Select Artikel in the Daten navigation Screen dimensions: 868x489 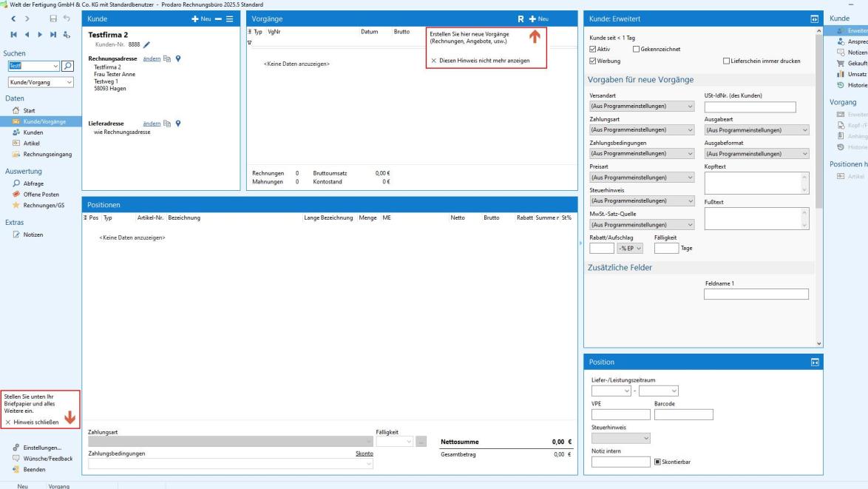[x=32, y=143]
